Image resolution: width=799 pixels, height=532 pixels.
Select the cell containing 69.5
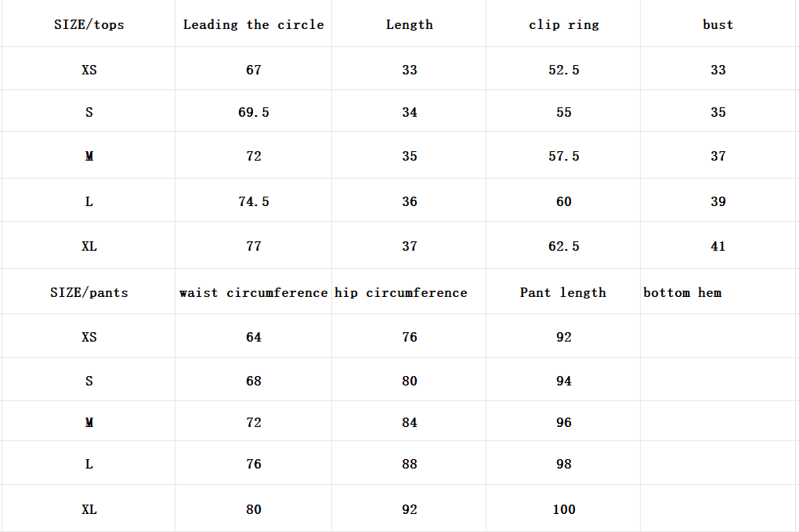click(253, 112)
